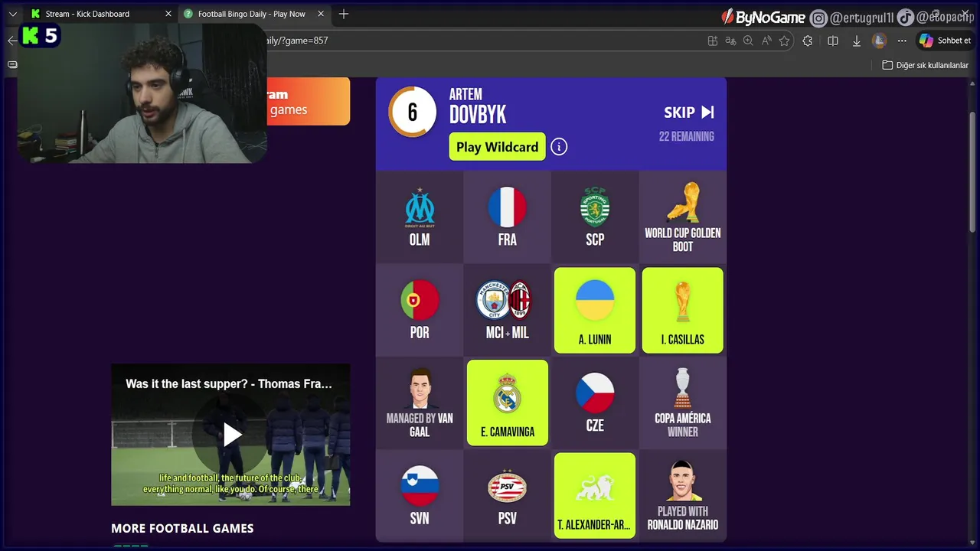Screen dimensions: 980x551
Task: Open a new browser tab
Action: 344,14
